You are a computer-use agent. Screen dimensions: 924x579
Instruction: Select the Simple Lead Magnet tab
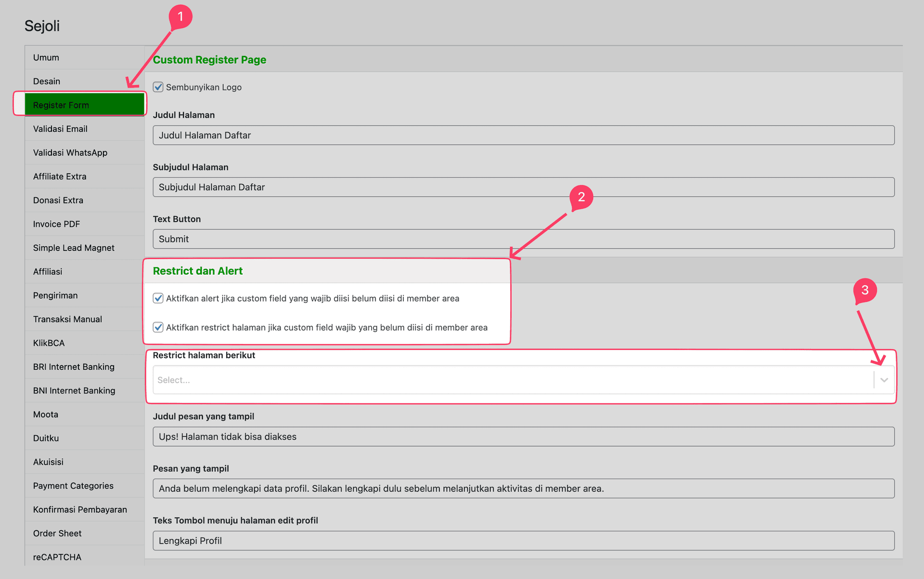point(84,248)
